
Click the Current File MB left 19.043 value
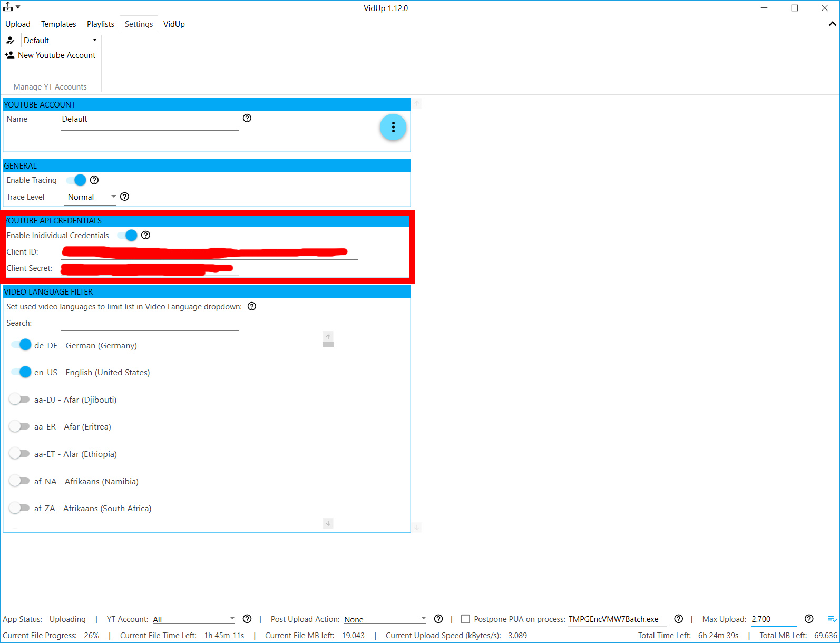tap(353, 635)
